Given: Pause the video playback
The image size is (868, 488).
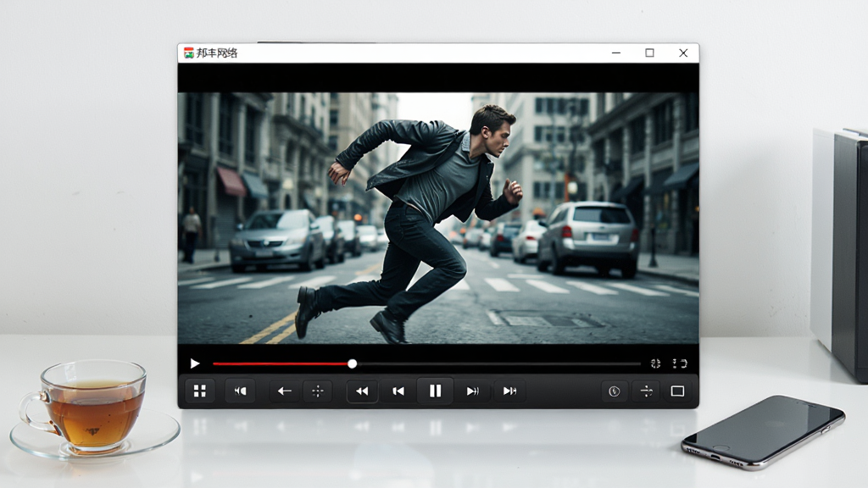Looking at the screenshot, I should pos(435,391).
